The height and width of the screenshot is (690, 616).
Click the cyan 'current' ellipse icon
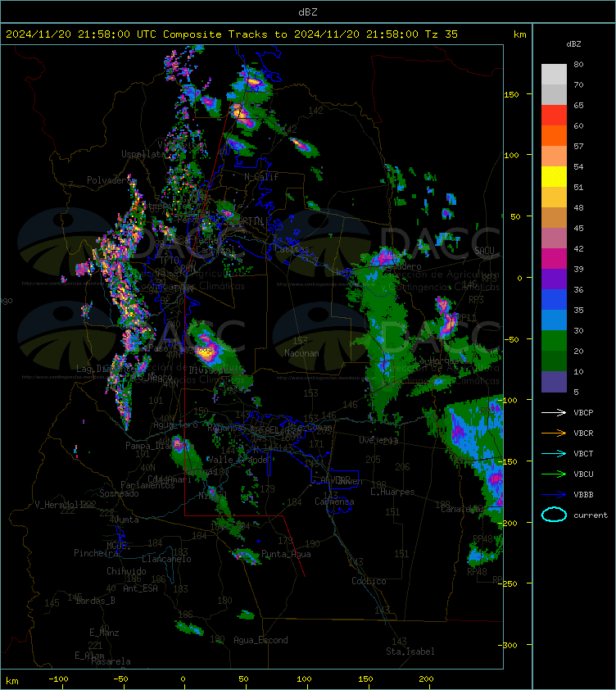(554, 515)
